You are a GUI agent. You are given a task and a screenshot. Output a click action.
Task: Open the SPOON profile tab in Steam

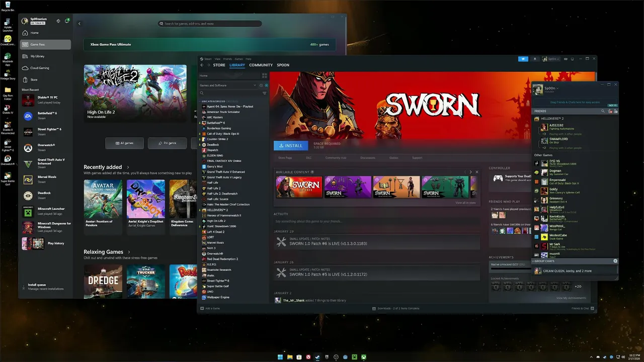[283, 65]
